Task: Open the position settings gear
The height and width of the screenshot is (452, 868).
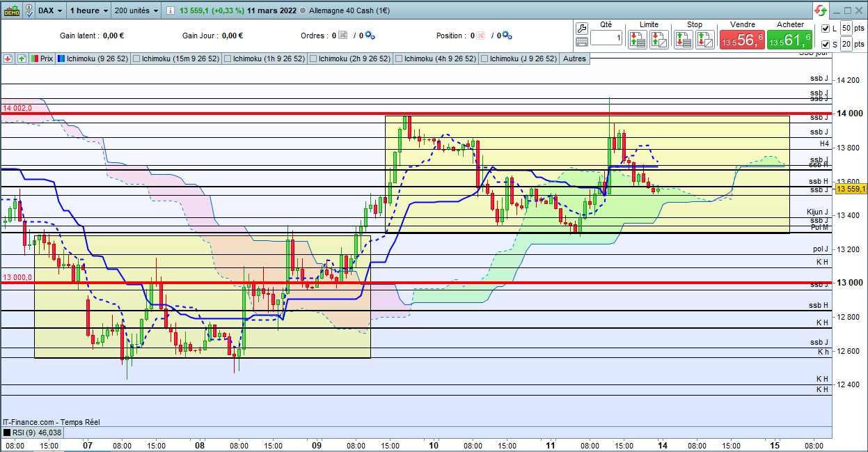Action: [x=507, y=36]
